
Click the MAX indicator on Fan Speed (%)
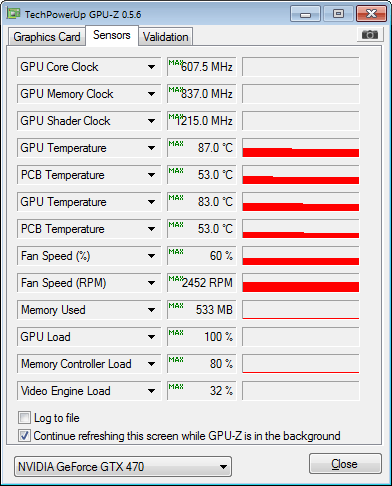coord(176,251)
